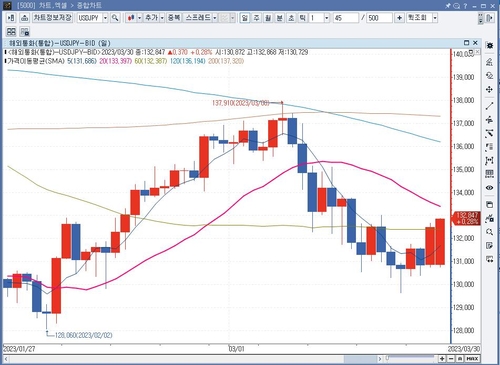Screen dimensions: 500x365
Task: Click the bottom icon in right toolbar
Action: coord(489,259)
